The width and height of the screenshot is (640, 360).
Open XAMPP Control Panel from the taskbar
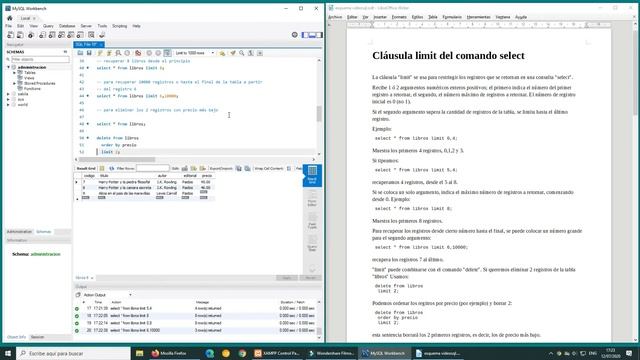coord(277,353)
